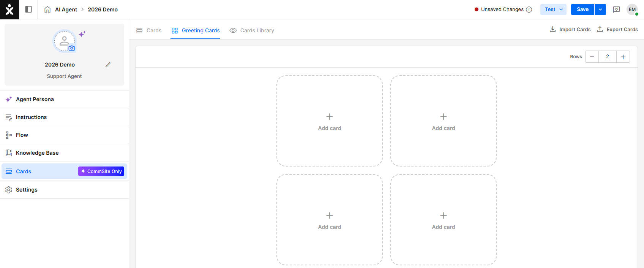
Task: Click the agent avatar placeholder
Action: [64, 41]
